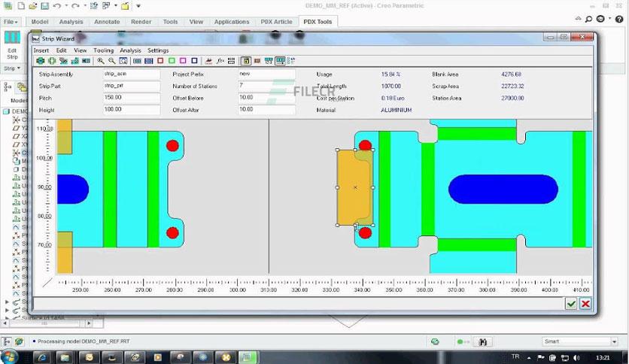629x364 pixels.
Task: Click the fx relations toolbar icon
Action: (220, 61)
